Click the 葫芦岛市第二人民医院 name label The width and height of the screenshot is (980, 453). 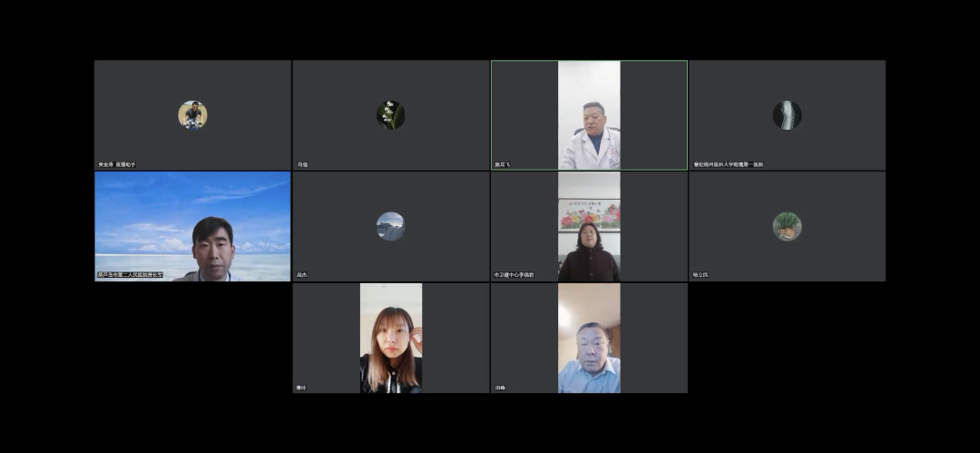131,274
